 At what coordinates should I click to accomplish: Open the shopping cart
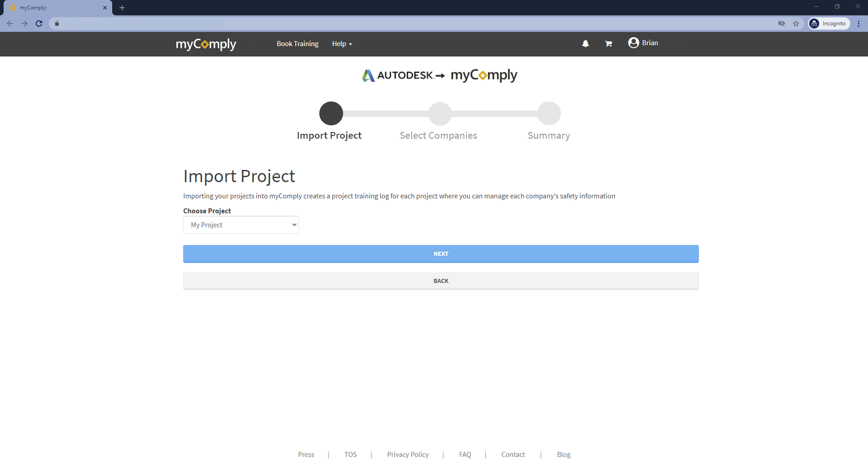(x=608, y=43)
